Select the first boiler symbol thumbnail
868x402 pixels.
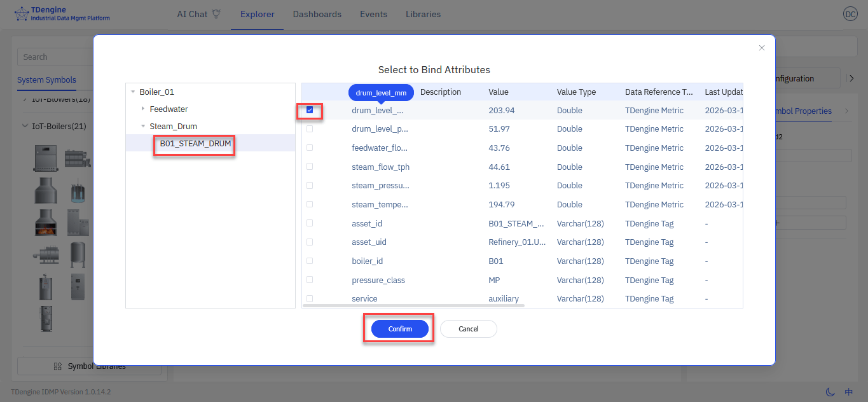click(46, 158)
